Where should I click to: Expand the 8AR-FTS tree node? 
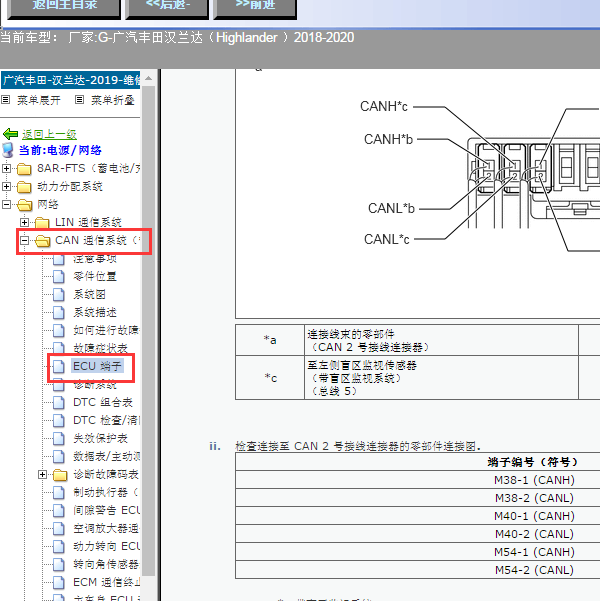(7, 168)
